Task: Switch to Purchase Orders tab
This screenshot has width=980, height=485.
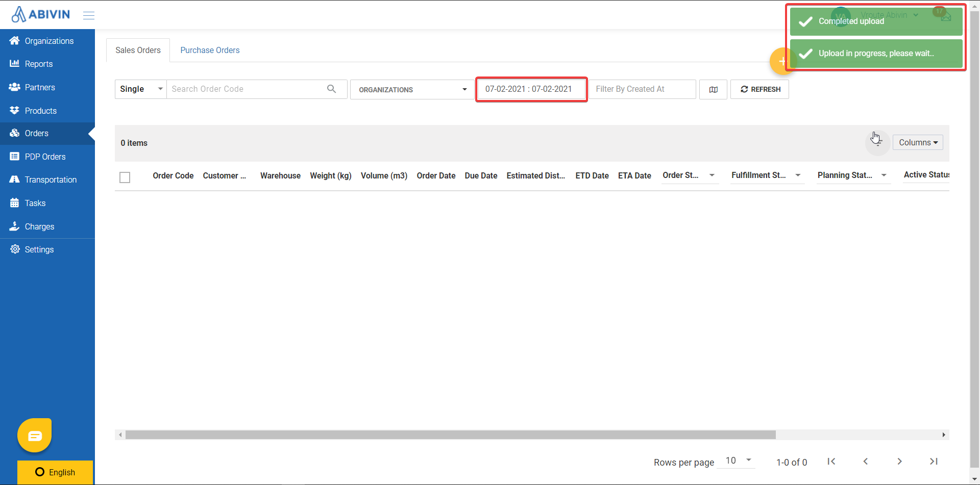Action: click(210, 50)
